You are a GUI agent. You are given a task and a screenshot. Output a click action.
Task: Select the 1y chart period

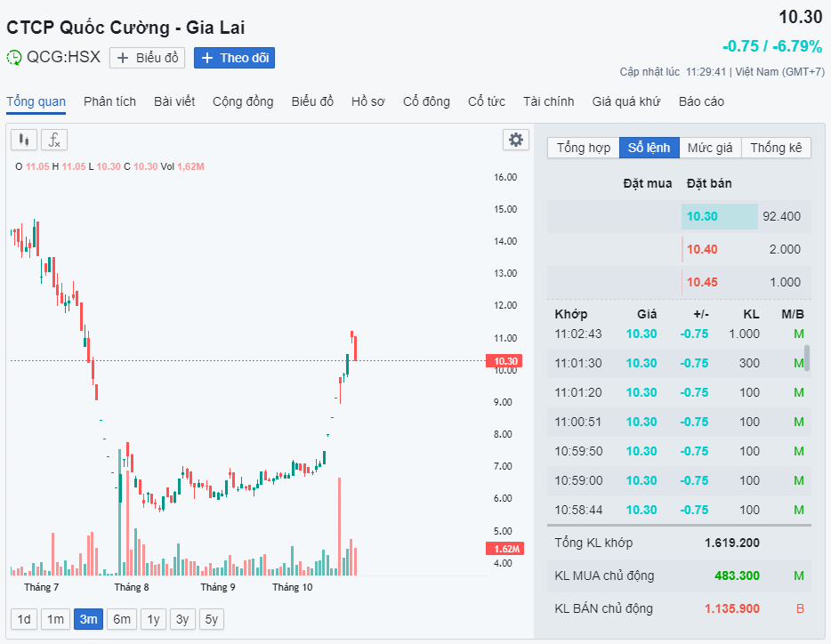click(153, 619)
